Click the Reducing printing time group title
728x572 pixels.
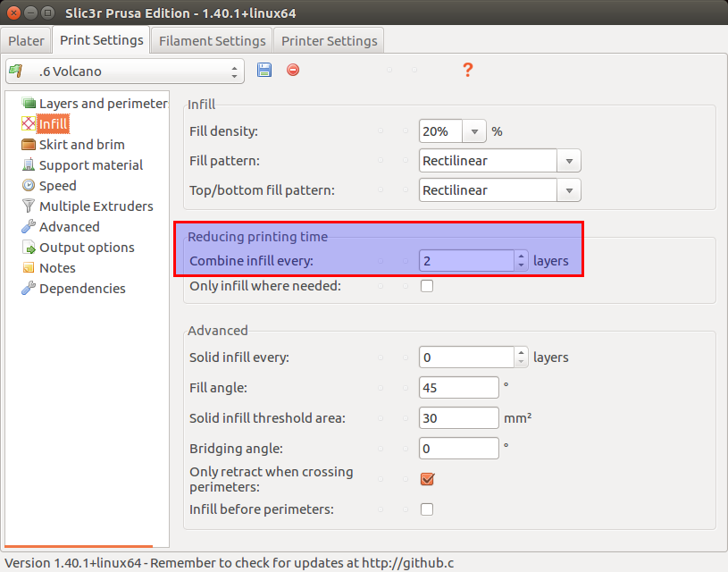(x=257, y=237)
